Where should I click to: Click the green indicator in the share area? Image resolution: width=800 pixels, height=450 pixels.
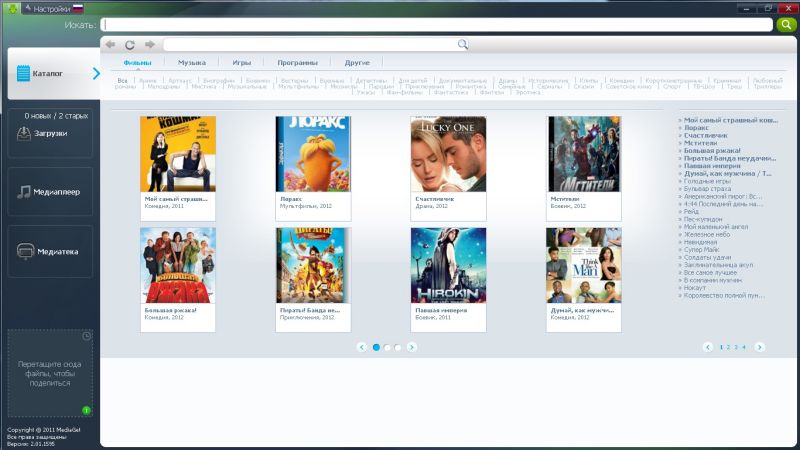click(86, 410)
